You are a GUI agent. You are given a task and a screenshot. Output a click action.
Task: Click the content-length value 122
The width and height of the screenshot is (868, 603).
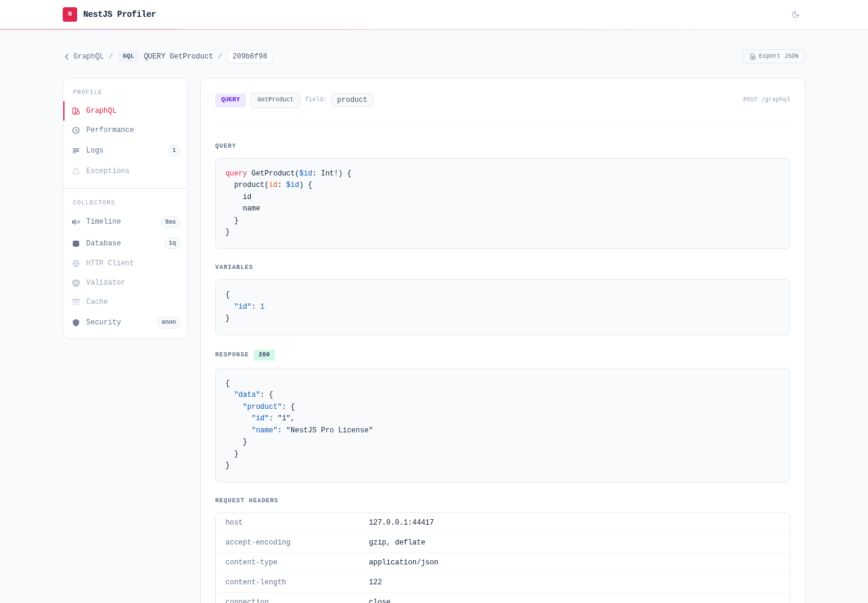376,582
